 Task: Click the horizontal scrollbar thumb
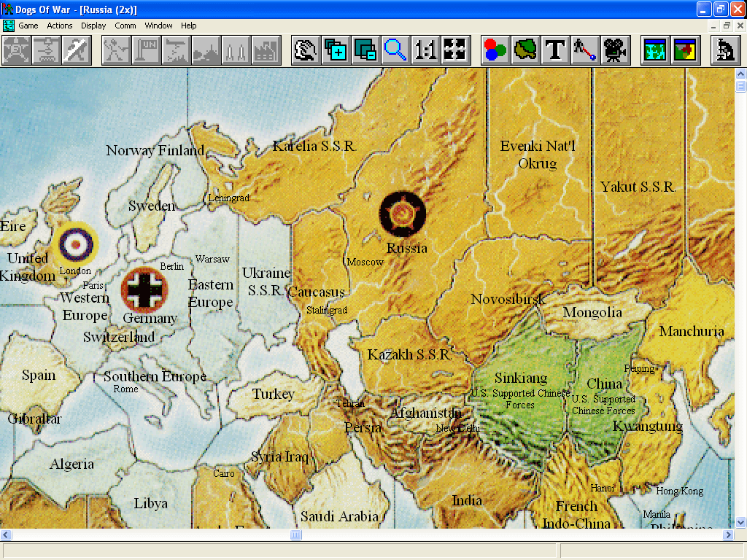[x=296, y=534]
